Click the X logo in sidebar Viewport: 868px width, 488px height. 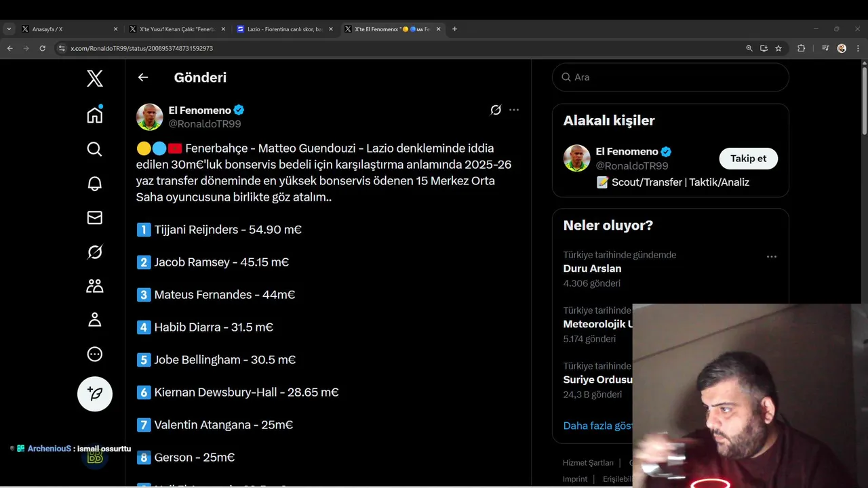[x=95, y=78]
